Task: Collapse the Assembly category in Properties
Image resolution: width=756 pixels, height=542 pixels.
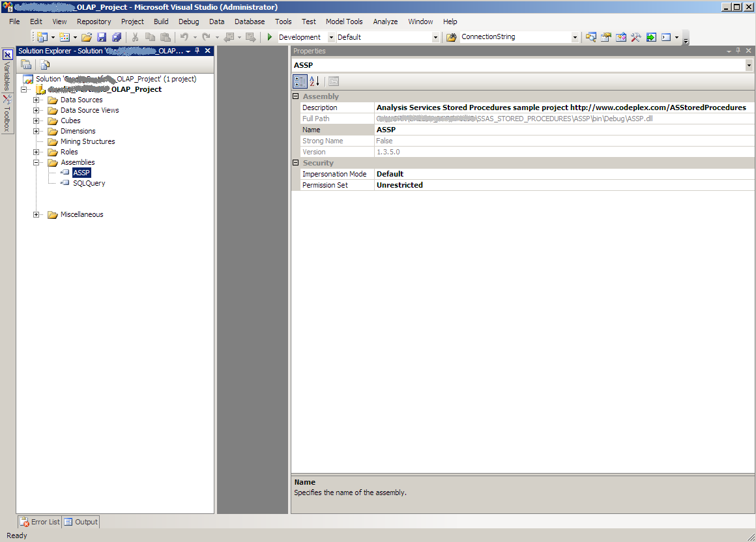Action: (x=295, y=96)
